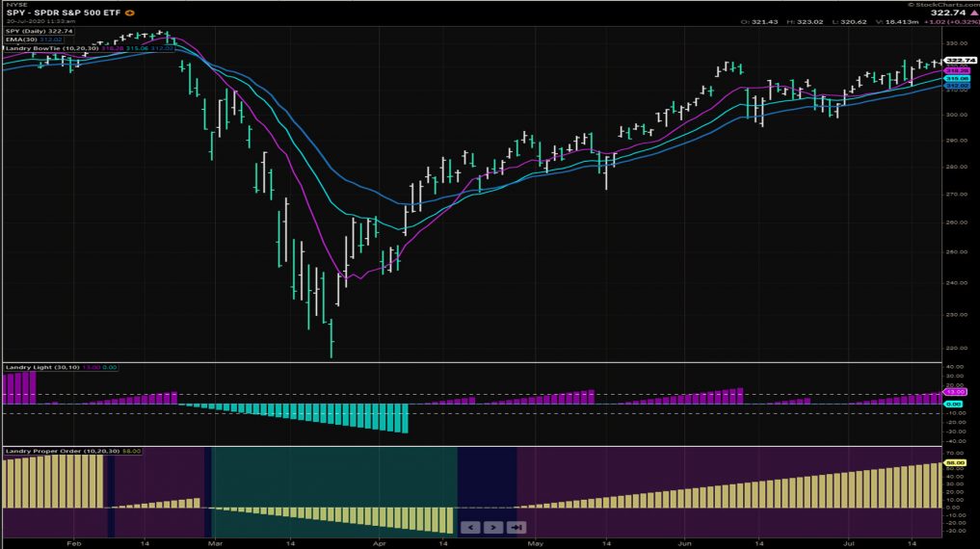Click the cyan 0.00 Landry Light tag
This screenshot has width=980, height=549.
[x=953, y=405]
